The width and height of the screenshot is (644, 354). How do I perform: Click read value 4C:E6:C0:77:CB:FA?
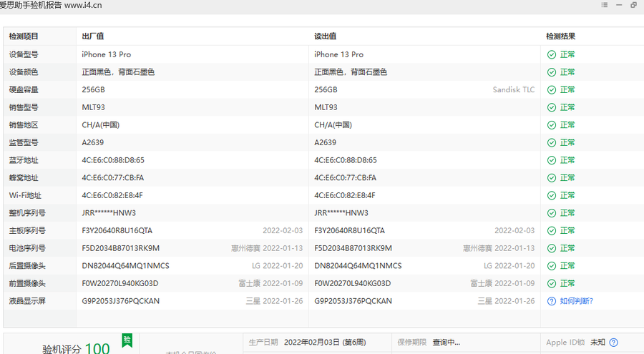(x=345, y=178)
